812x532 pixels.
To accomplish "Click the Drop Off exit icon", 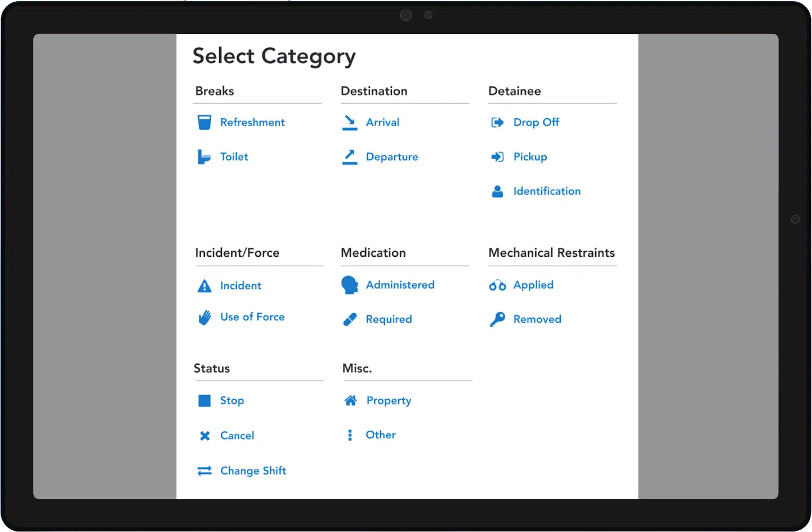I will (x=497, y=123).
